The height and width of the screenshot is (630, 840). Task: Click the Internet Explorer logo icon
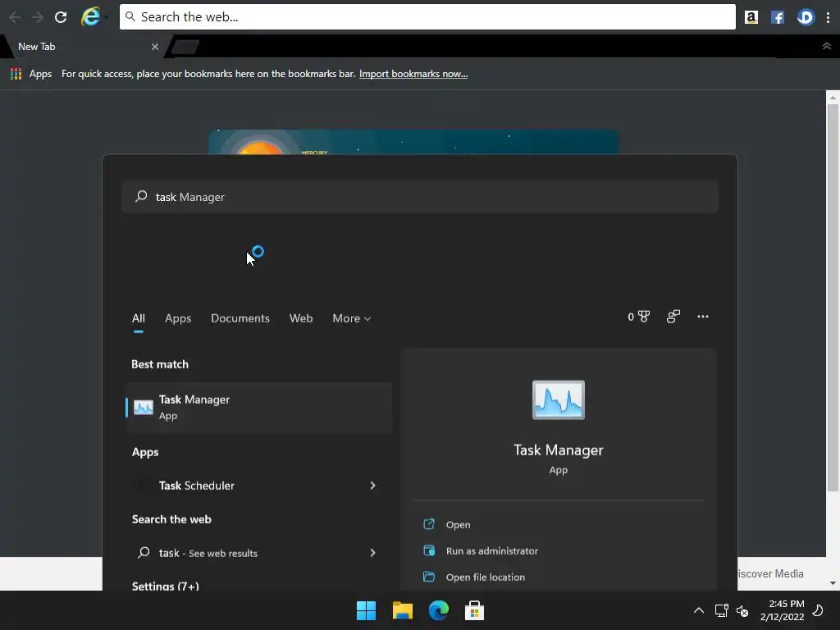pyautogui.click(x=91, y=17)
